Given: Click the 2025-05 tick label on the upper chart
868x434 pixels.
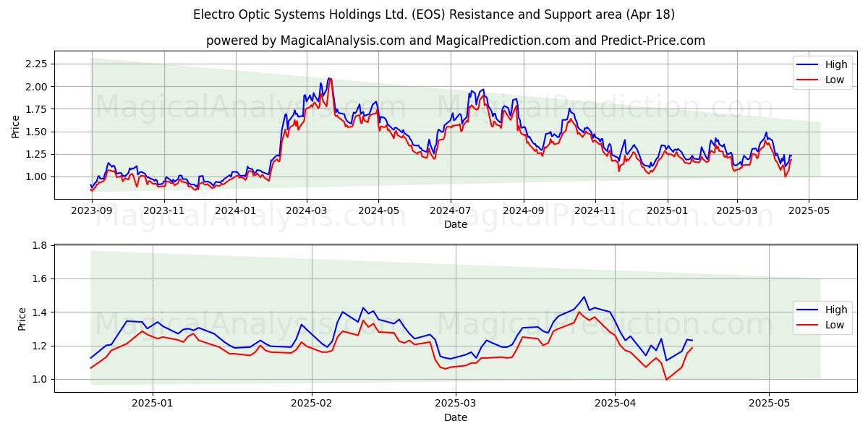Looking at the screenshot, I should pos(809,210).
